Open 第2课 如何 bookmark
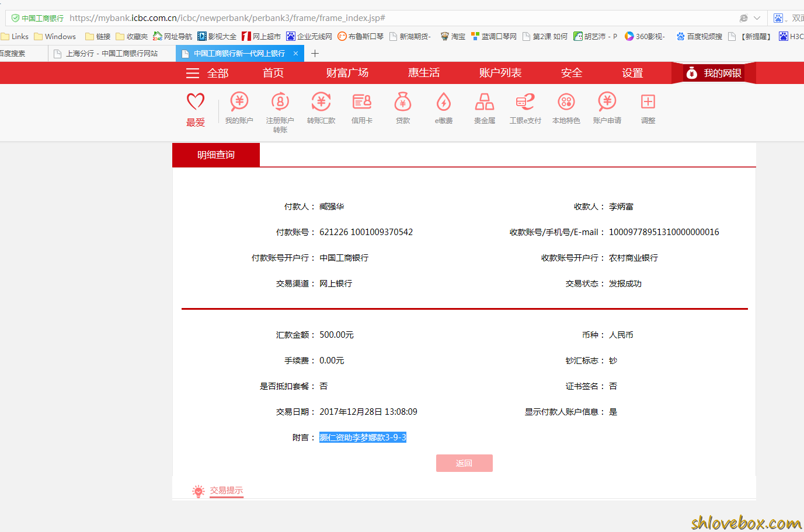804x532 pixels. 545,36
